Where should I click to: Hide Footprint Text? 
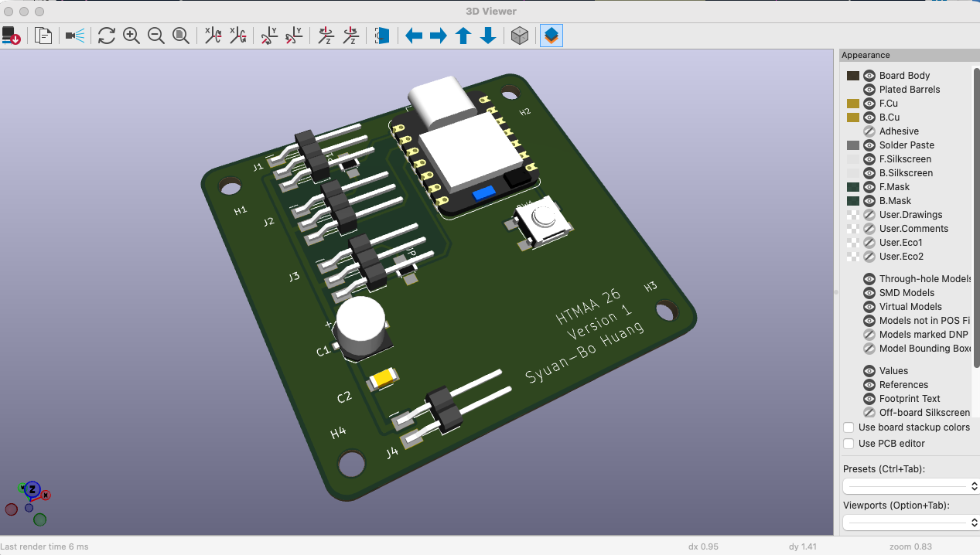click(869, 399)
